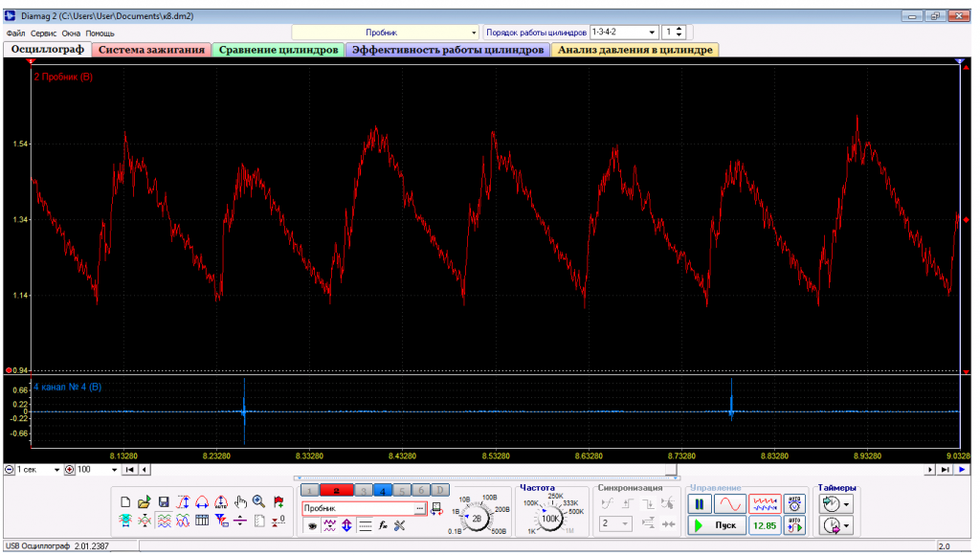Click the horizontal fit waveform icon
This screenshot has width=980, height=555.
point(125,520)
